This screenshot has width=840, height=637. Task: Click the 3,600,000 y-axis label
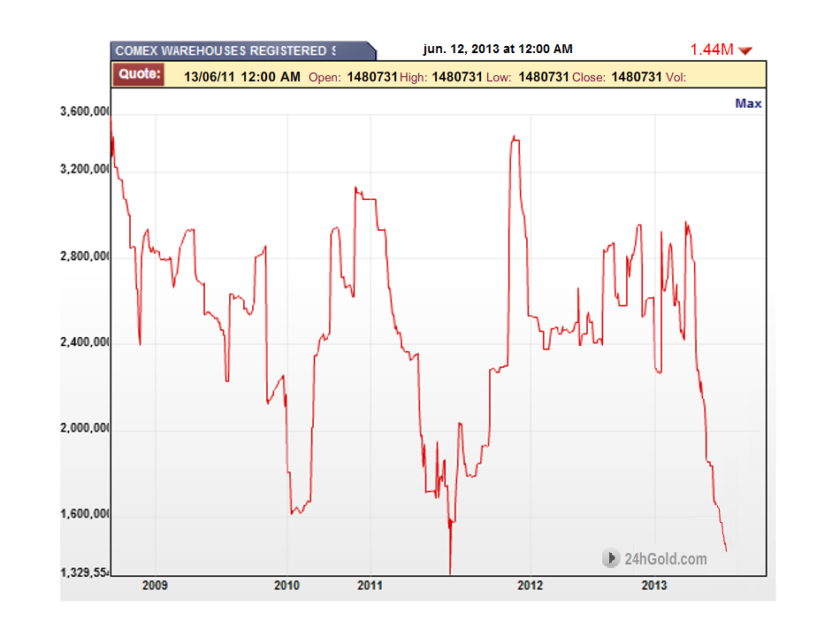tap(85, 111)
